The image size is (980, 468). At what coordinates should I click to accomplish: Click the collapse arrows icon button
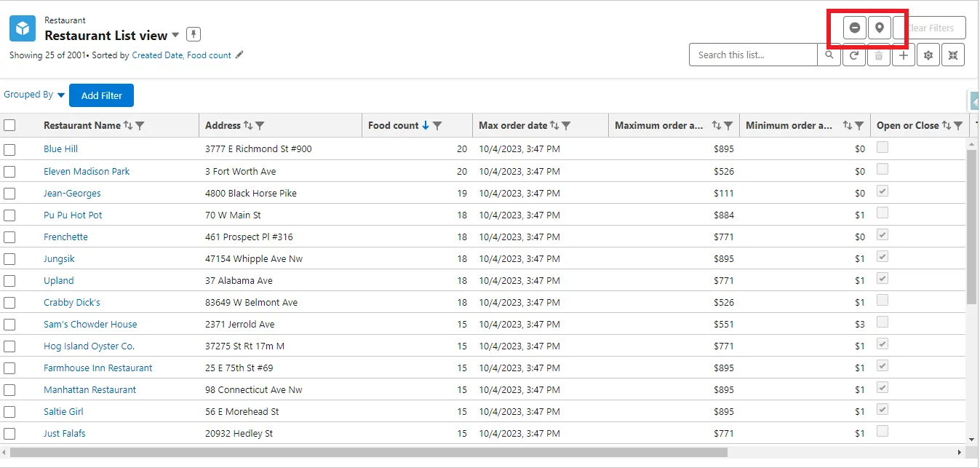coord(953,55)
